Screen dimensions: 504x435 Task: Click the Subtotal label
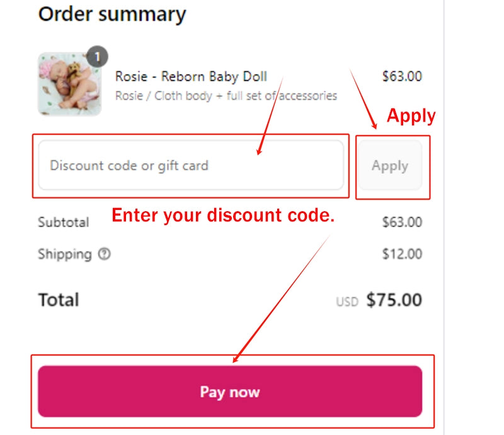(x=63, y=222)
